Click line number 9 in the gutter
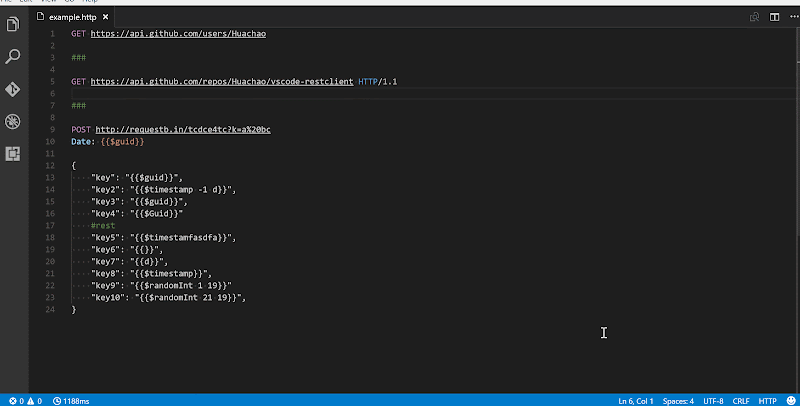The height and width of the screenshot is (406, 800). tap(52, 130)
